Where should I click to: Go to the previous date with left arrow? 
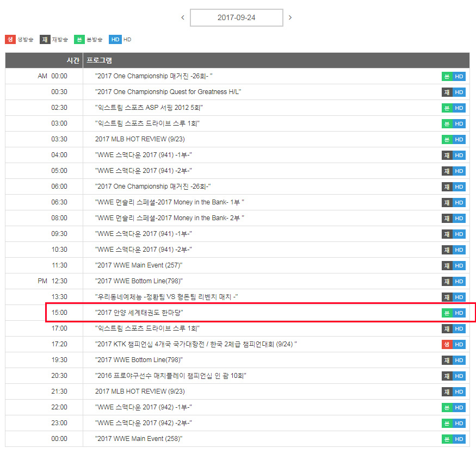tap(183, 17)
